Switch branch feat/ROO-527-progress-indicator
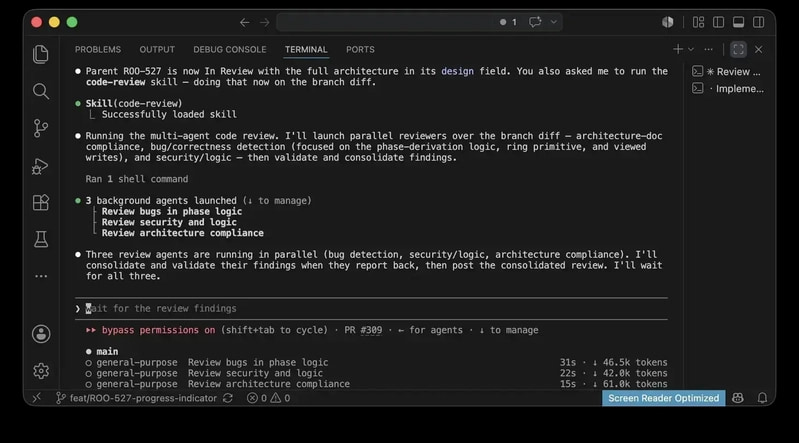 click(x=136, y=398)
